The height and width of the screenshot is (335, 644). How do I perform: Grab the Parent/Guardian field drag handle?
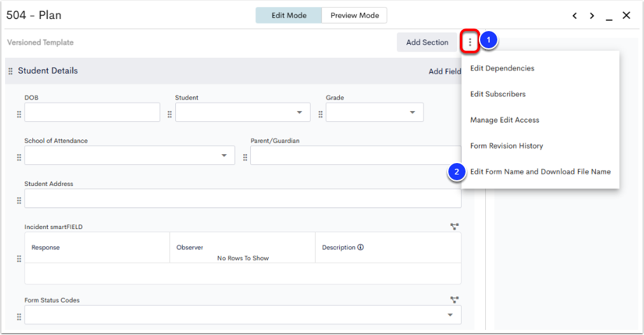click(245, 157)
